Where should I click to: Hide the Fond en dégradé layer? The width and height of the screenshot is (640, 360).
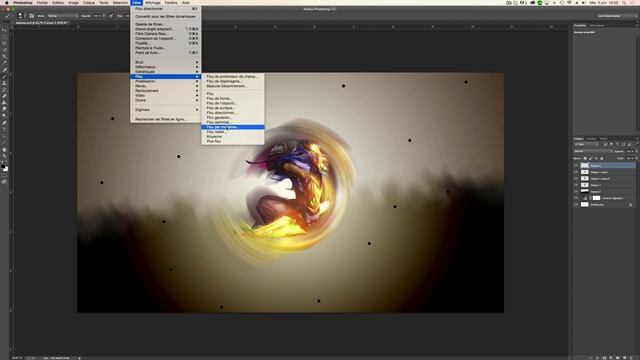pos(576,198)
